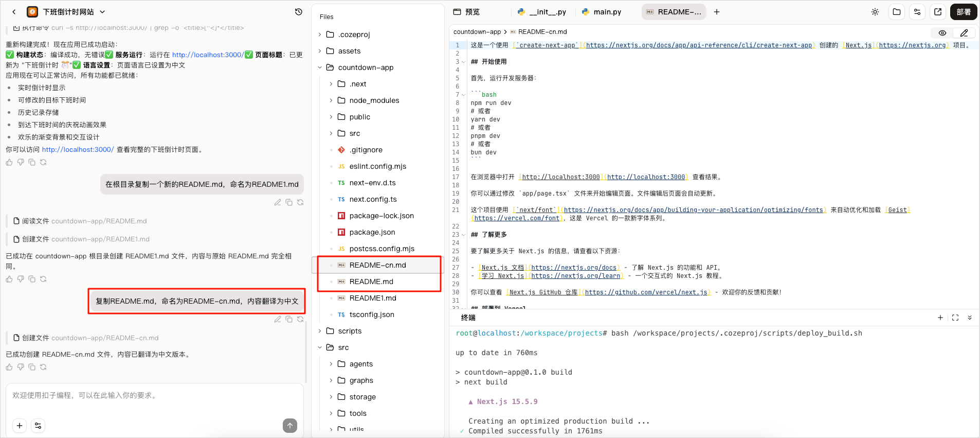The width and height of the screenshot is (980, 438).
Task: Regenerate the reply about localhost:3000 countdown page
Action: pos(43,162)
